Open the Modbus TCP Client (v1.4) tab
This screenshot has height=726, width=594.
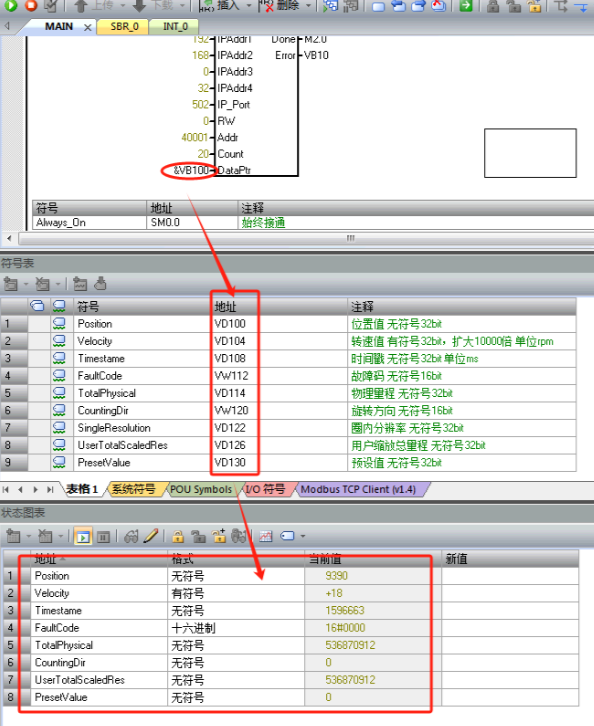click(x=358, y=489)
